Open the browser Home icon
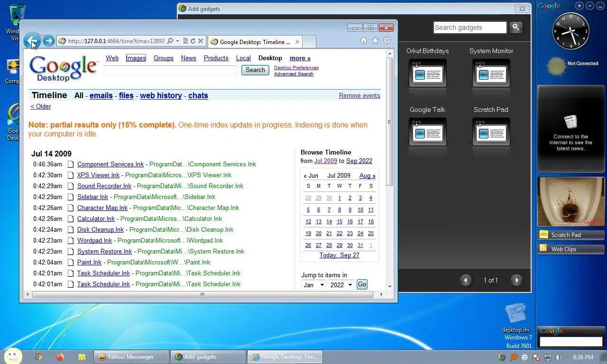The width and height of the screenshot is (607, 364). (364, 41)
